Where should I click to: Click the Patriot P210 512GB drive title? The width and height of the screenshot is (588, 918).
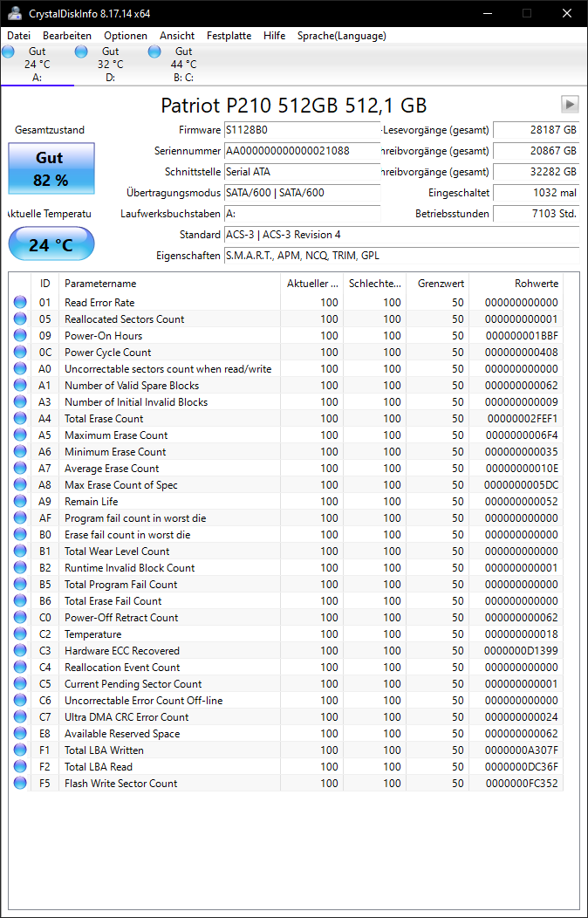click(x=294, y=106)
